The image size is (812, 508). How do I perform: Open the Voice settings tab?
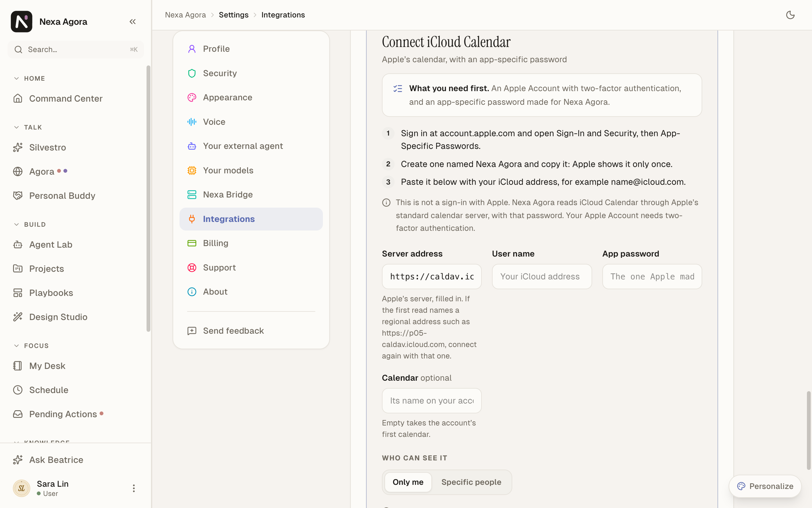point(251,122)
